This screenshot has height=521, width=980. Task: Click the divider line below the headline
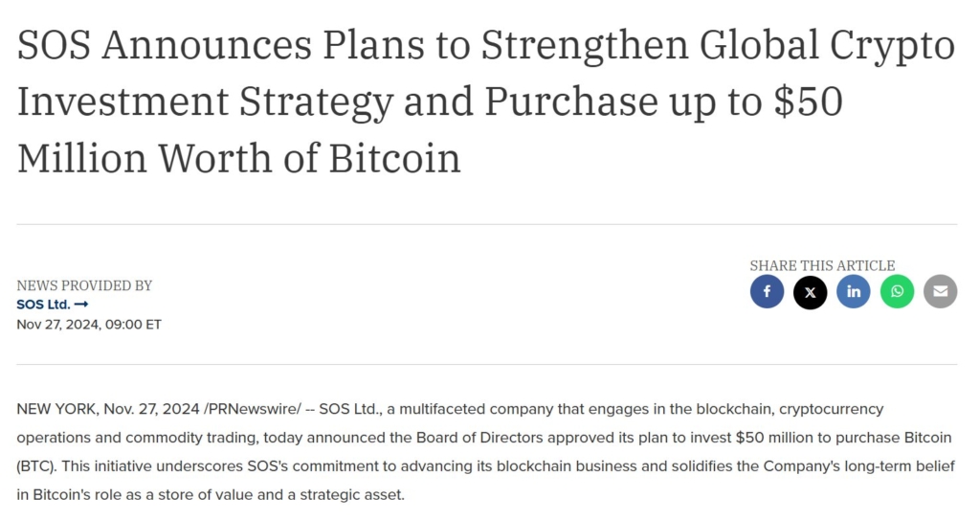tap(486, 224)
